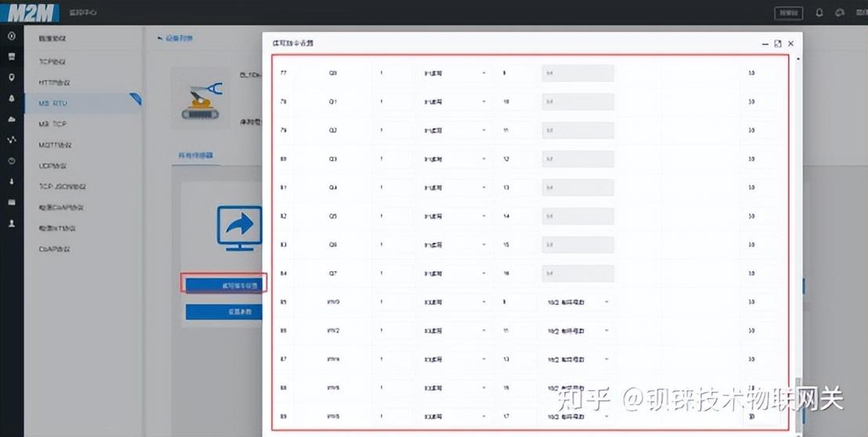Viewport: 868px width, 437px height.
Task: Open function code dropdown in row Q2
Action: tap(455, 131)
